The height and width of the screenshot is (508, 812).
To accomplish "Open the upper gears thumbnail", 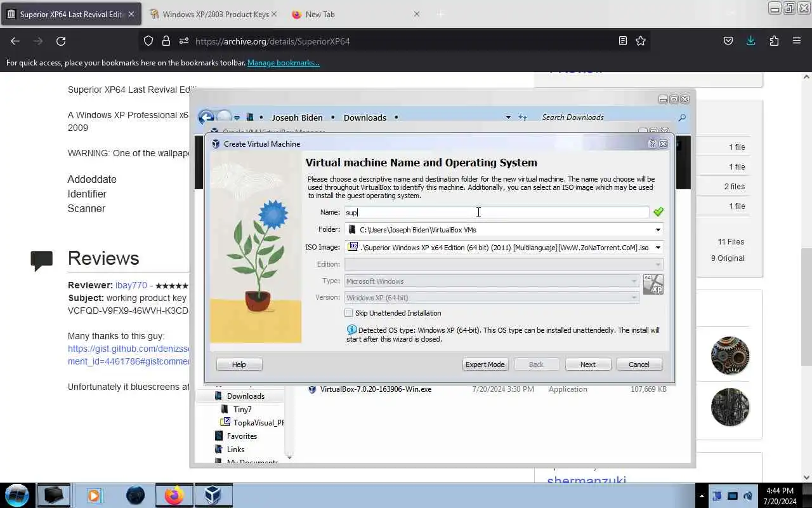I will pyautogui.click(x=730, y=356).
